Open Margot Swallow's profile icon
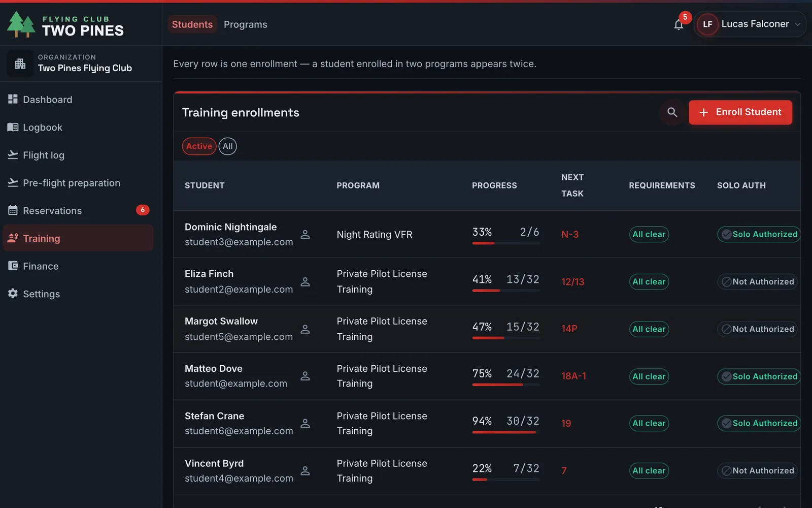Image resolution: width=812 pixels, height=508 pixels. pos(305,329)
